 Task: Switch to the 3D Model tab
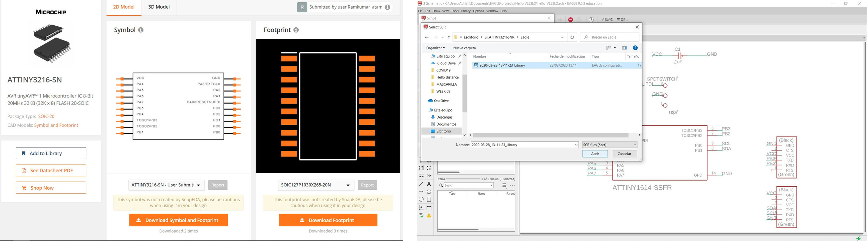[159, 7]
